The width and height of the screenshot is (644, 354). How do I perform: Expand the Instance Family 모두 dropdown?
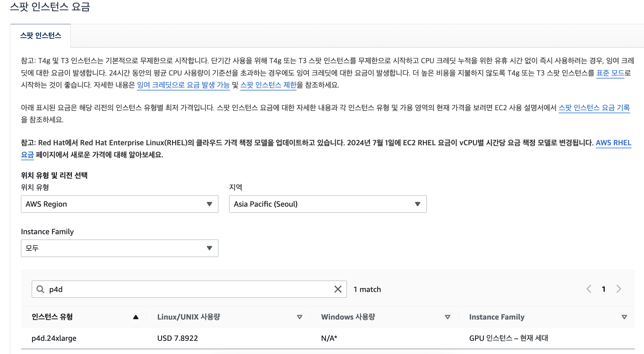(120, 248)
